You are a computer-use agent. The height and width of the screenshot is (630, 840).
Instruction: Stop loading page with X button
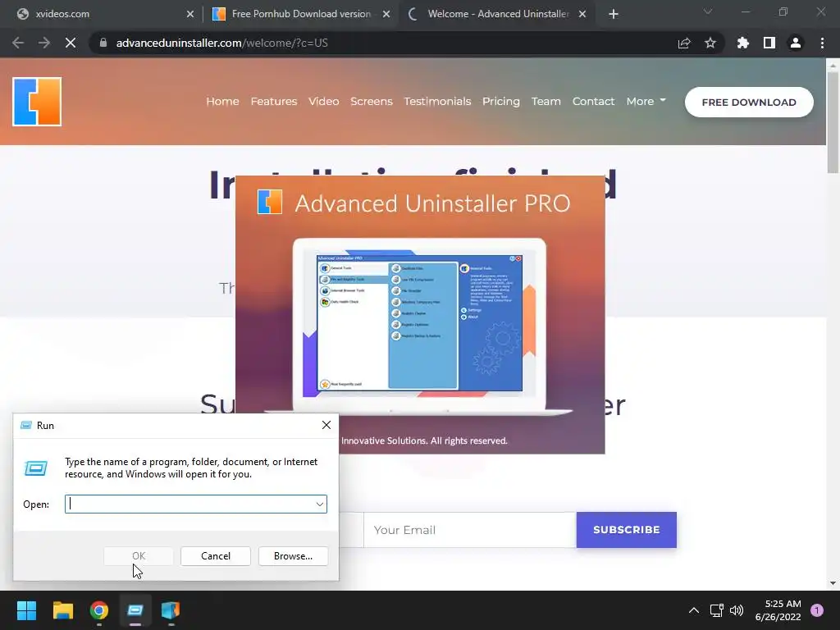[x=71, y=43]
